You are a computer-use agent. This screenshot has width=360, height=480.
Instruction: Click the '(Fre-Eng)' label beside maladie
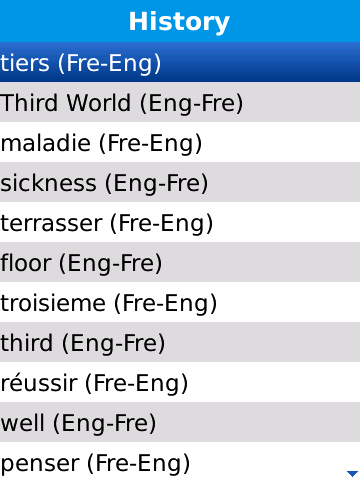pos(151,144)
